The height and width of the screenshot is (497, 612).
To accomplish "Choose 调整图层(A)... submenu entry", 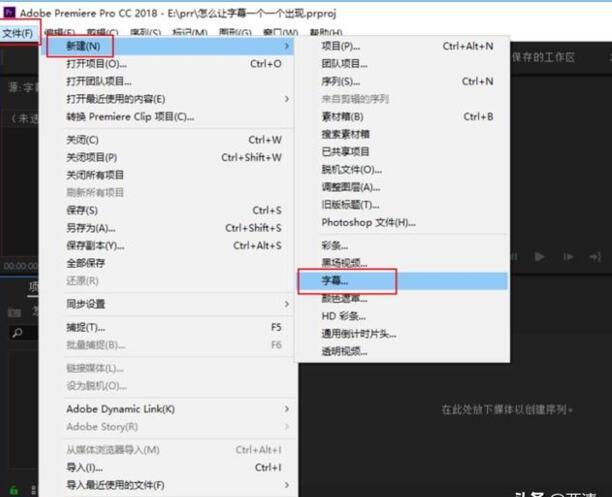I will [x=403, y=187].
